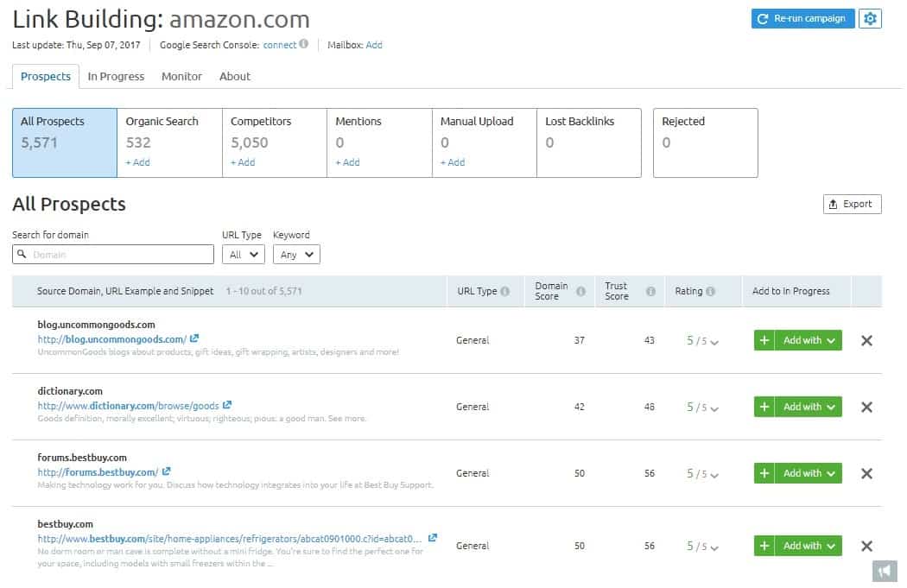The height and width of the screenshot is (588, 907).
Task: Open the URL Type 'All' dropdown
Action: tap(243, 254)
